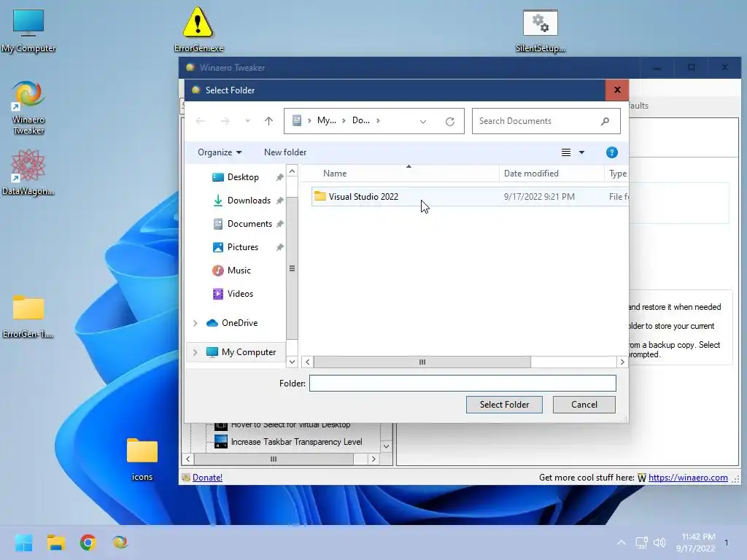Unpin Pictures using its pin icon
Image resolution: width=747 pixels, height=560 pixels.
pos(279,247)
